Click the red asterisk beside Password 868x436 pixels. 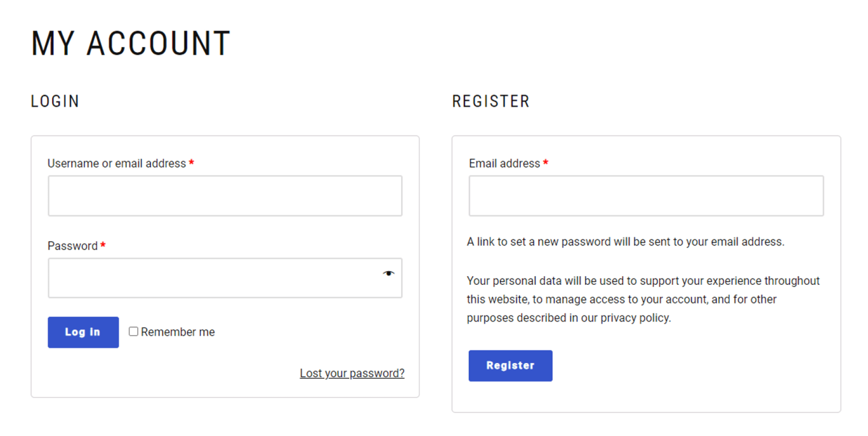tap(103, 246)
